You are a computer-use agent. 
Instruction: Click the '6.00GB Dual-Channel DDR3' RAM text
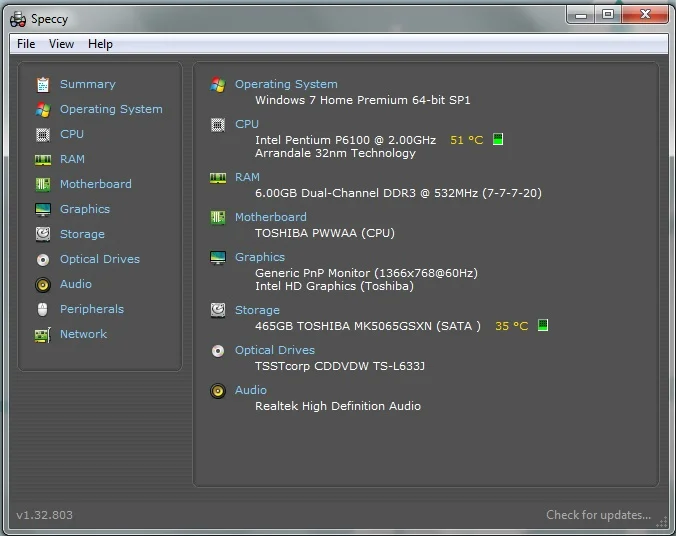398,193
